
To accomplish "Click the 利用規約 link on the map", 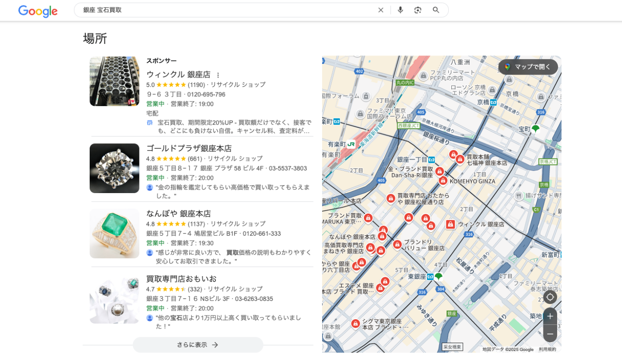I will pyautogui.click(x=547, y=349).
